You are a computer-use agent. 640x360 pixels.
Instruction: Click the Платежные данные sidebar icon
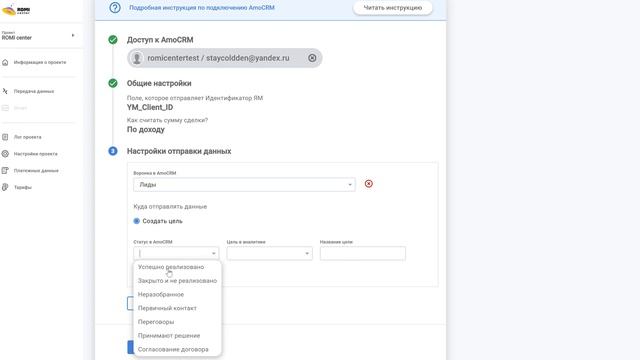click(x=5, y=171)
